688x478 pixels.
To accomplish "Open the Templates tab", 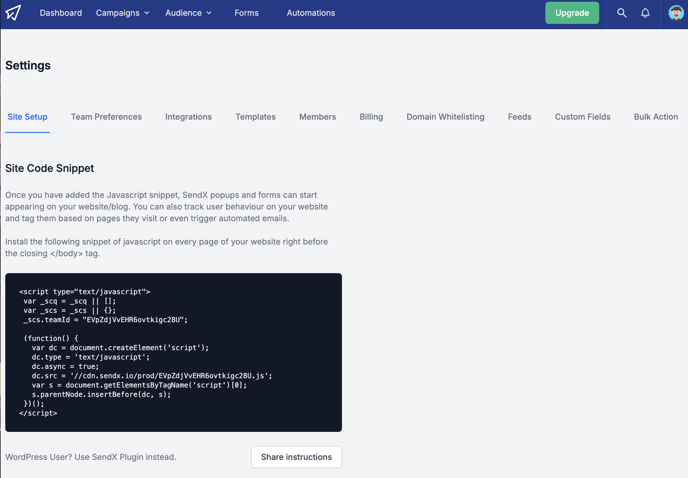I will pyautogui.click(x=255, y=117).
